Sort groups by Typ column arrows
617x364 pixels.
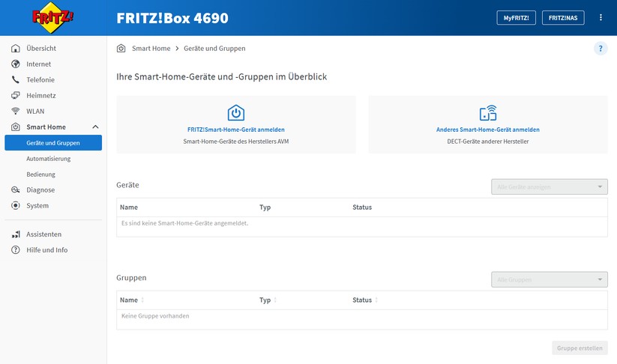click(275, 300)
